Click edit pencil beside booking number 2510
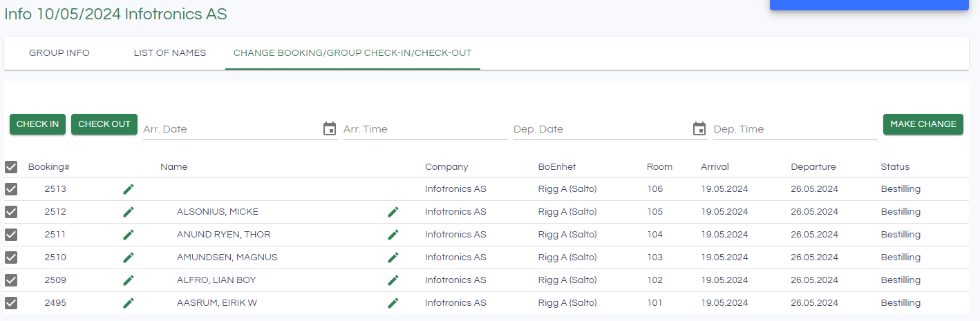 click(129, 257)
